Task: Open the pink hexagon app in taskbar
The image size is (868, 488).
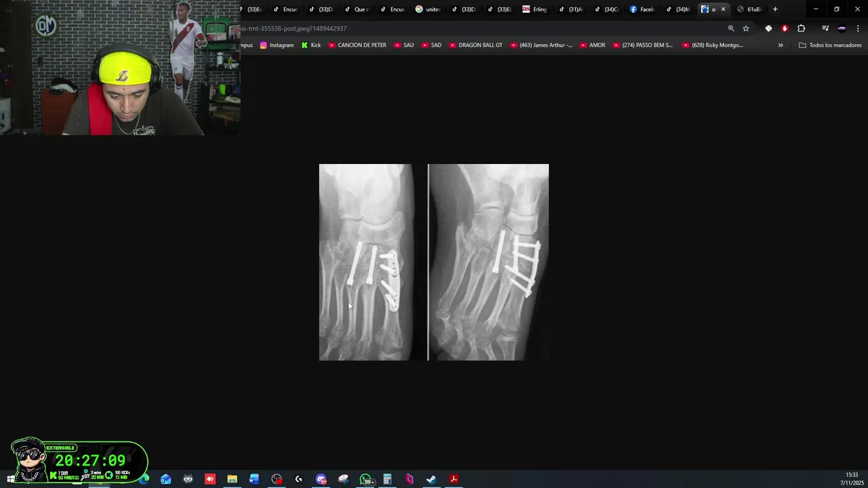Action: (410, 479)
